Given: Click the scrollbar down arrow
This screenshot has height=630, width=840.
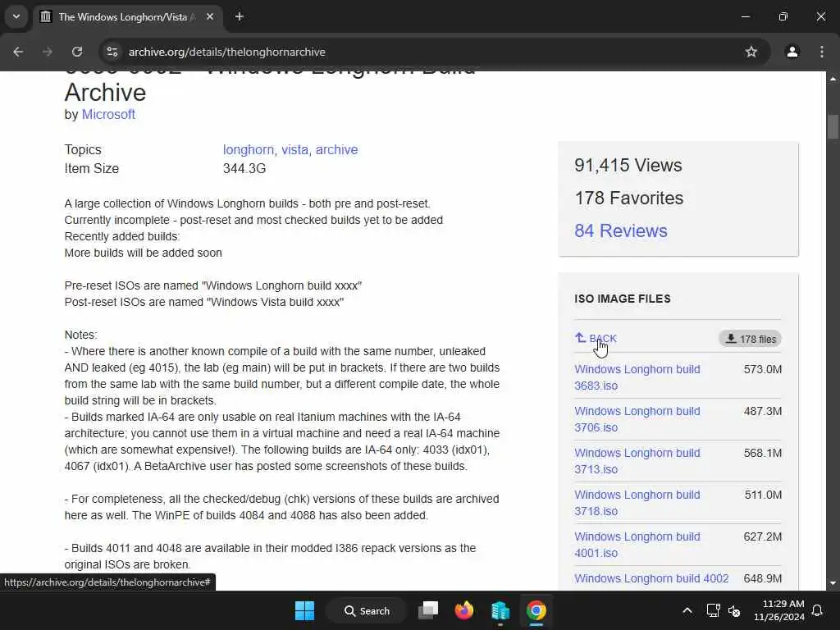Looking at the screenshot, I should pyautogui.click(x=833, y=583).
